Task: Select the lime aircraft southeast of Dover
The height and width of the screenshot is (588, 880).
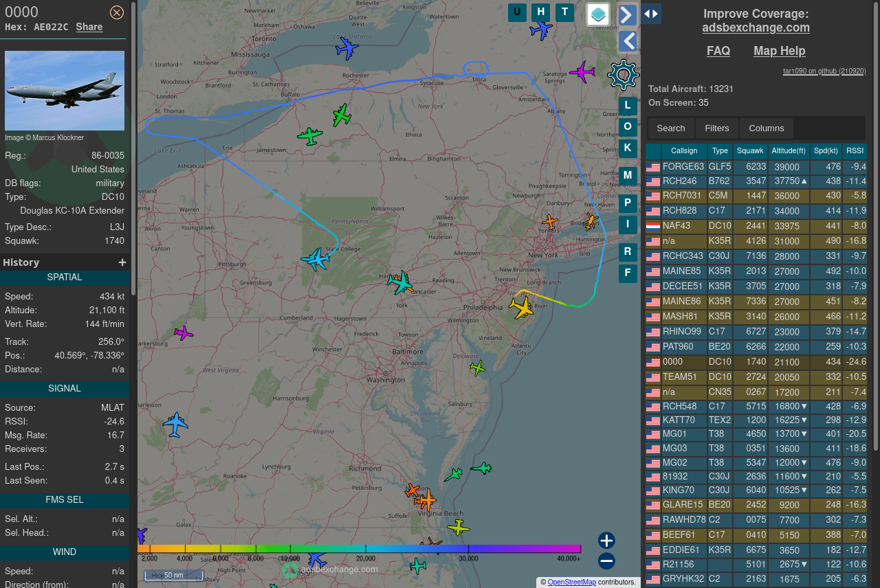Action: coord(477,368)
